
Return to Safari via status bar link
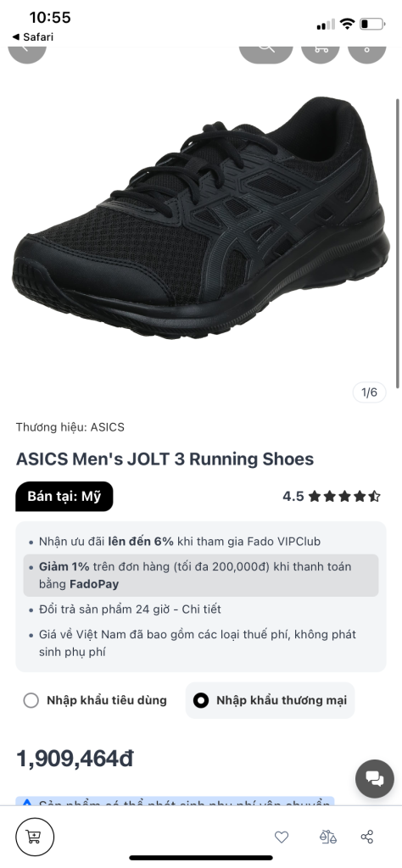(x=33, y=37)
